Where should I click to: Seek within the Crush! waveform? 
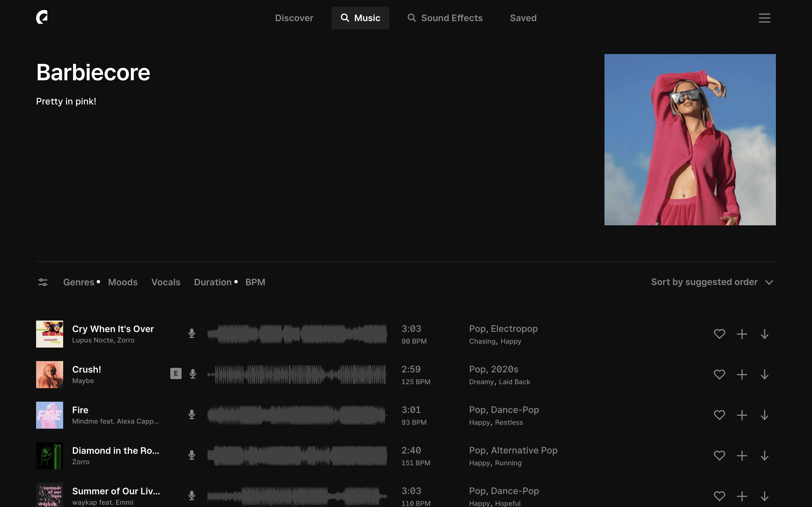click(297, 375)
